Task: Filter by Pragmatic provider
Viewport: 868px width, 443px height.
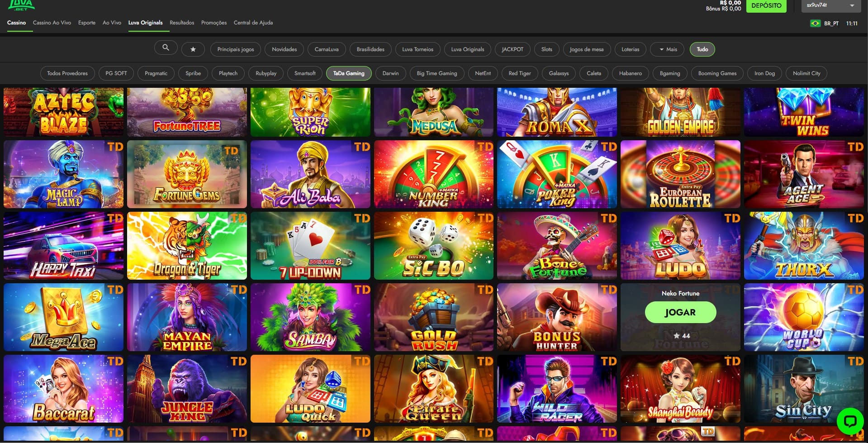Action: [x=156, y=73]
